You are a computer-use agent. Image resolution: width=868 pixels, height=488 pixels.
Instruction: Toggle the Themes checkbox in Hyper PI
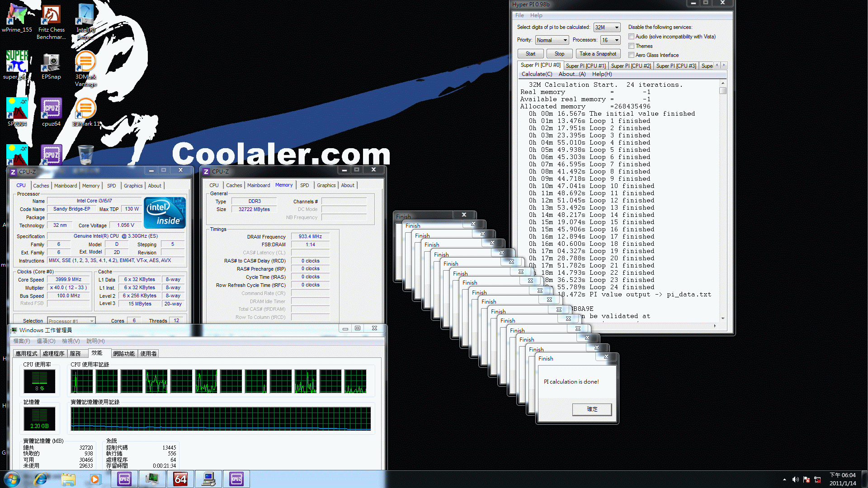point(631,46)
